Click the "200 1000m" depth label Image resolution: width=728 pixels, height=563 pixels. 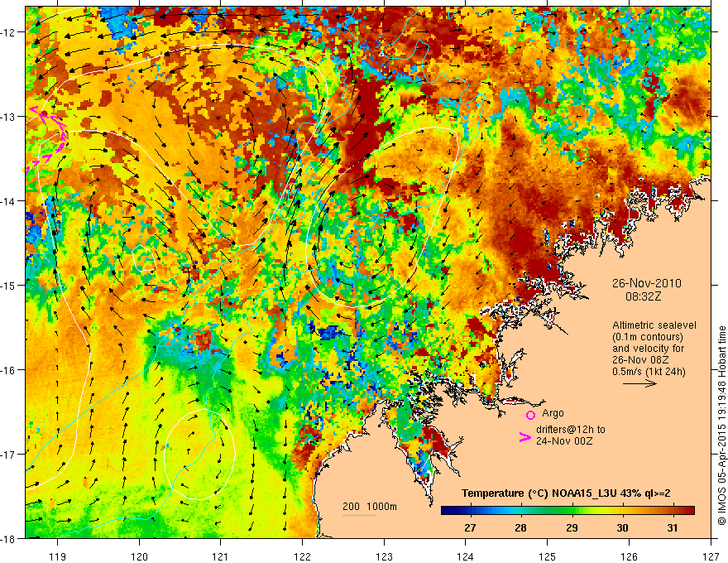[x=370, y=507]
